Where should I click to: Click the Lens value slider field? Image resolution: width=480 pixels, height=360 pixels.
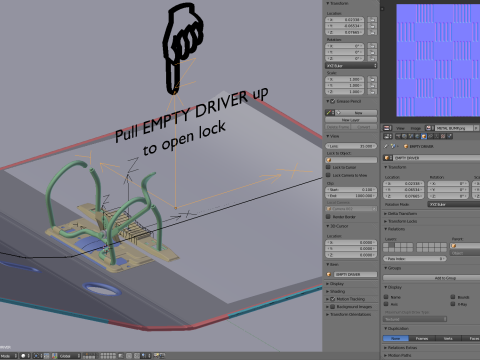click(x=351, y=146)
